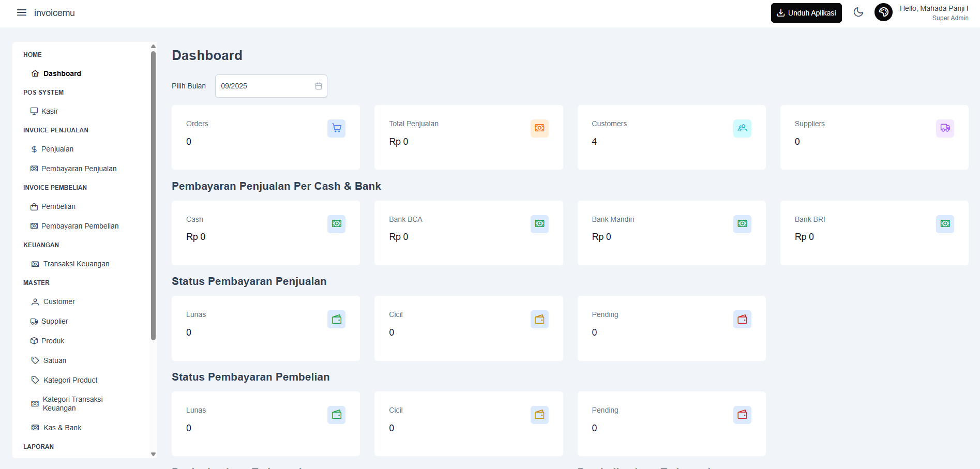Open the calendar picker for Pilih Bulan
The width and height of the screenshot is (980, 469).
click(318, 86)
